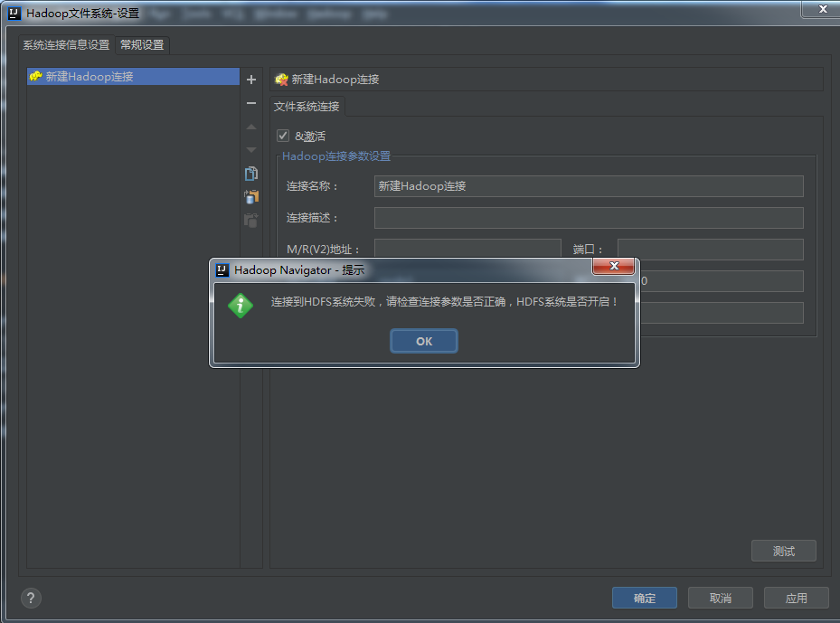
Task: Click the 连接描述 input field
Action: point(589,218)
